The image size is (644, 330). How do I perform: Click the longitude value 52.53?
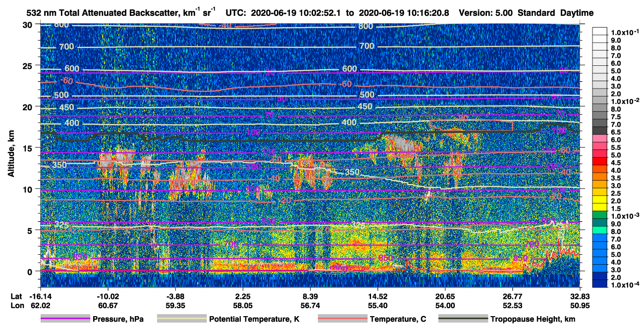tap(512, 306)
